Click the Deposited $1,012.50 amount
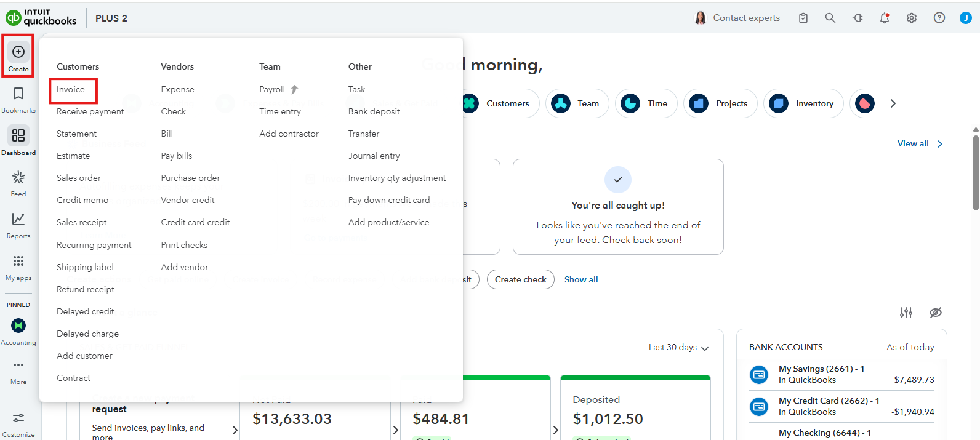 pos(608,419)
